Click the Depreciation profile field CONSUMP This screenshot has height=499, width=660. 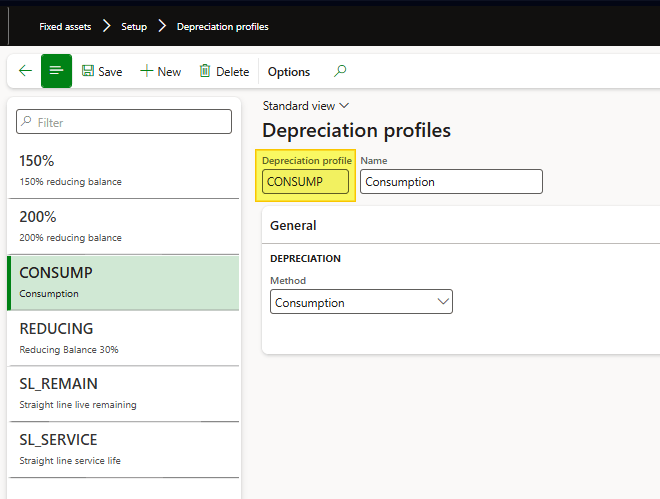(305, 182)
